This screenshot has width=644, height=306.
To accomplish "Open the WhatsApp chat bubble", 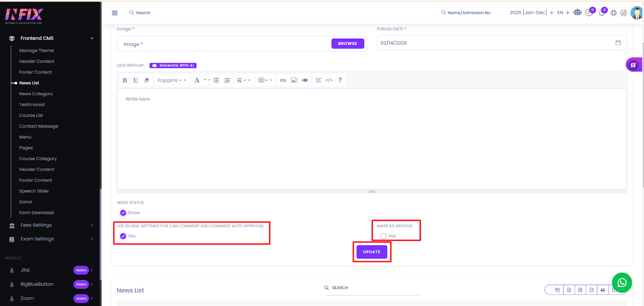I will point(622,283).
